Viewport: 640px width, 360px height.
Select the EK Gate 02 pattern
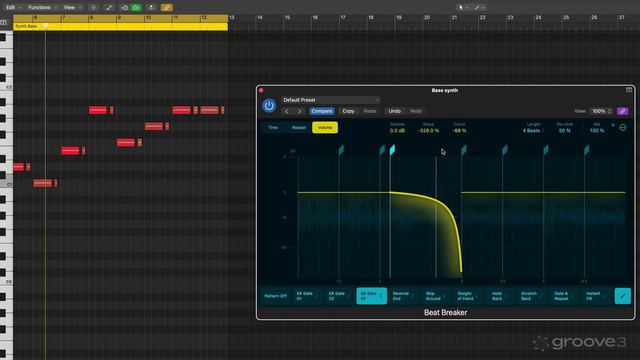(x=340, y=296)
